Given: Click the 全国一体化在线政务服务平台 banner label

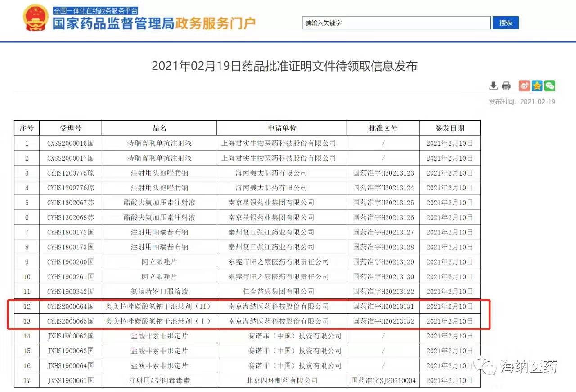Looking at the screenshot, I should [96, 11].
